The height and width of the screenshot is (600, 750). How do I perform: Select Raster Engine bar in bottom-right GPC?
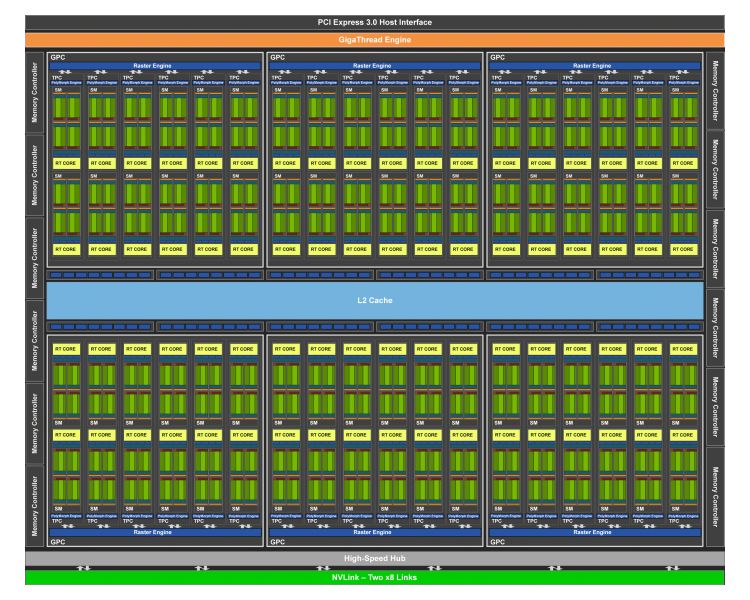[x=594, y=532]
